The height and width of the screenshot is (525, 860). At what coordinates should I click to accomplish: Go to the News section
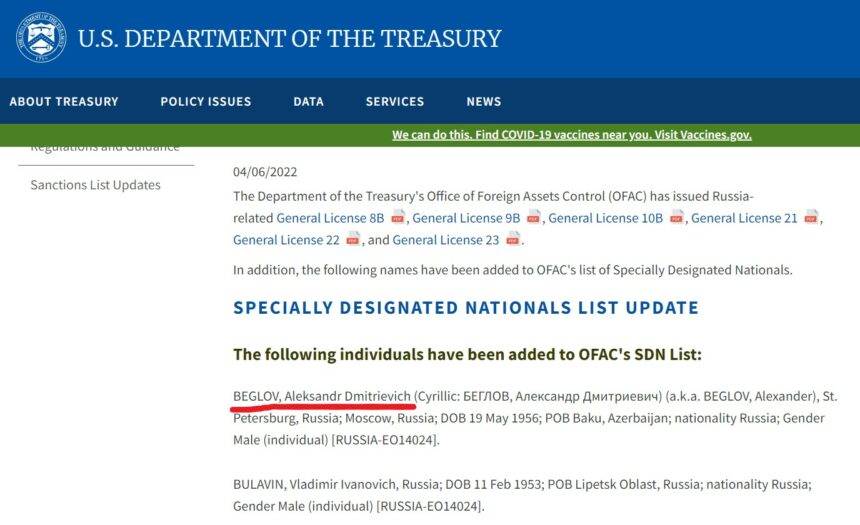pyautogui.click(x=484, y=101)
